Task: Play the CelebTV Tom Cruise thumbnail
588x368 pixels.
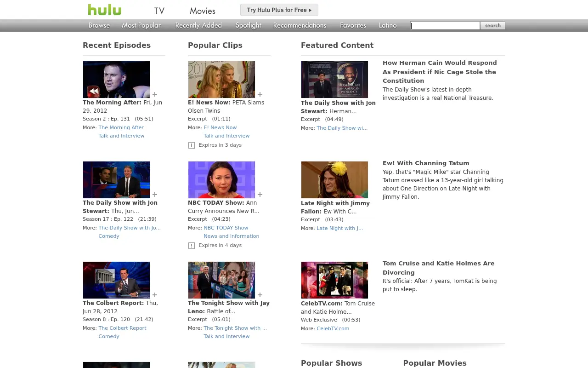Action: [x=334, y=280]
